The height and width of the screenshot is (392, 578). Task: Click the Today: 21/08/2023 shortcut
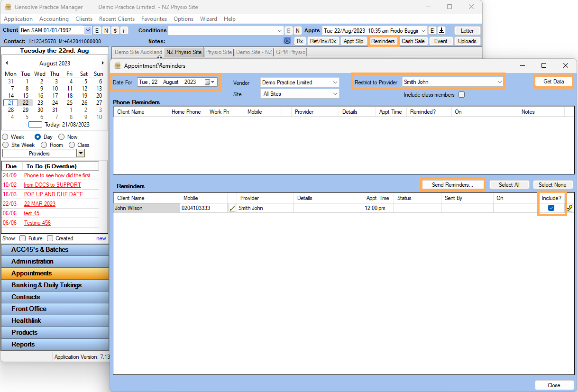point(59,125)
